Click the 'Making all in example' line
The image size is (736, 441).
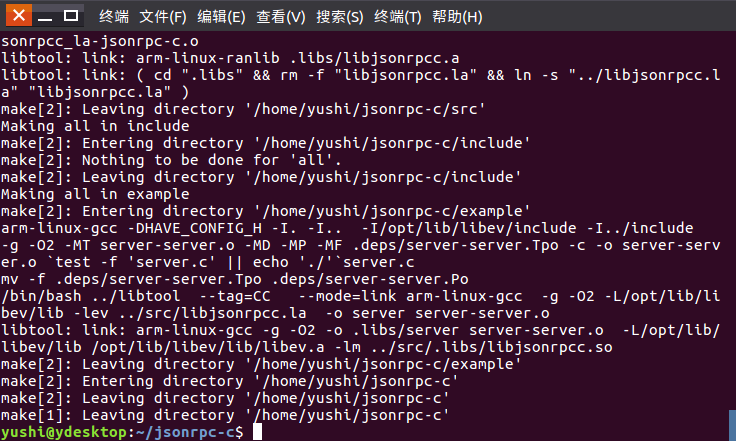[95, 194]
